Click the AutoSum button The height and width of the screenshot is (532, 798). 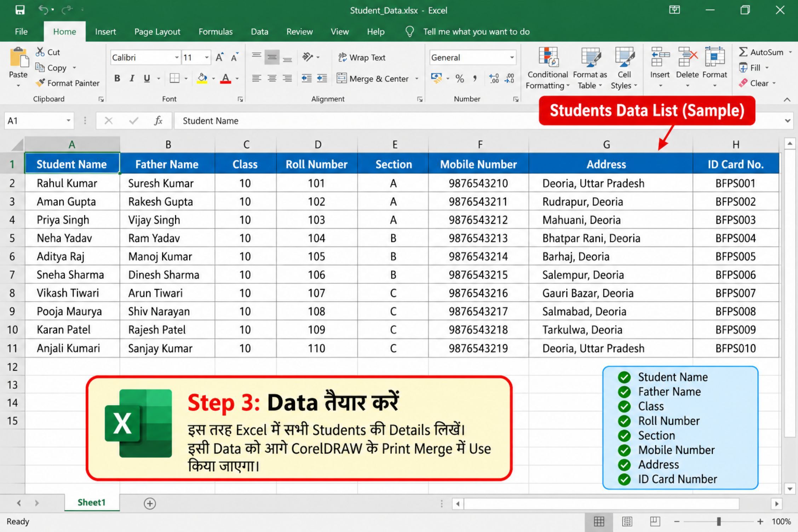[x=761, y=52]
